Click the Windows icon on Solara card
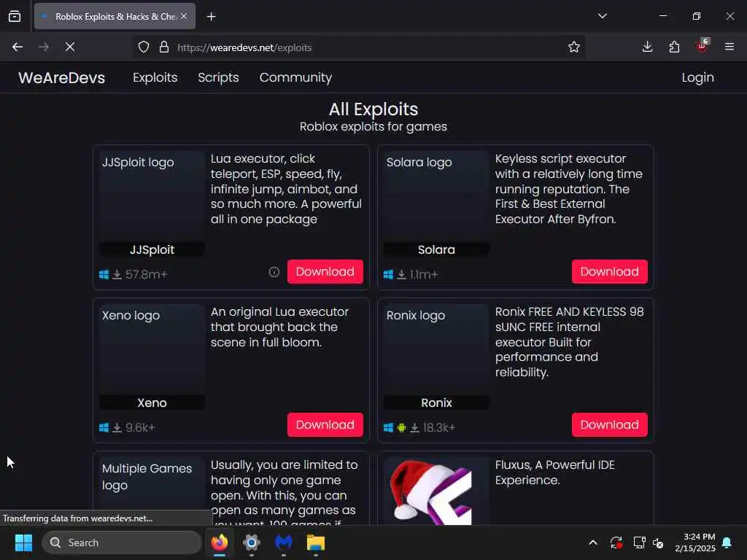Image resolution: width=747 pixels, height=560 pixels. [388, 275]
